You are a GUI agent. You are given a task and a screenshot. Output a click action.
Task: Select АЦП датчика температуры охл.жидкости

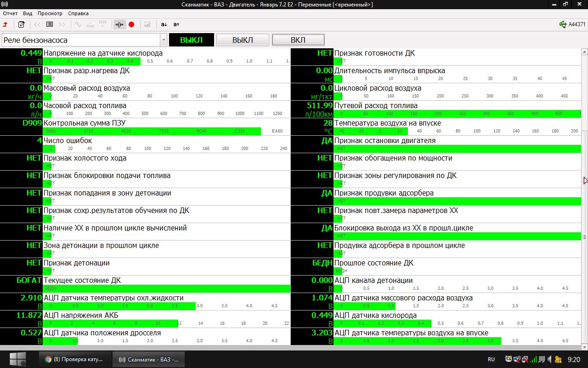145,302
